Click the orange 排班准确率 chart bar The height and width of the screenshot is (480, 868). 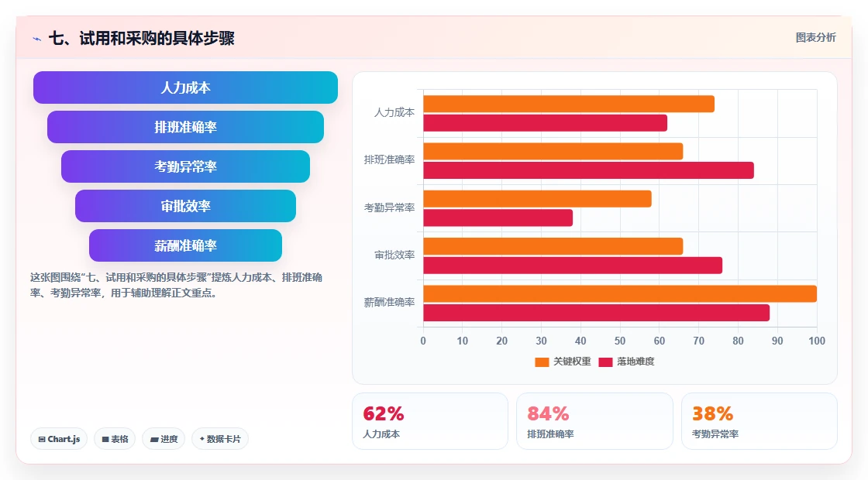[x=553, y=152]
